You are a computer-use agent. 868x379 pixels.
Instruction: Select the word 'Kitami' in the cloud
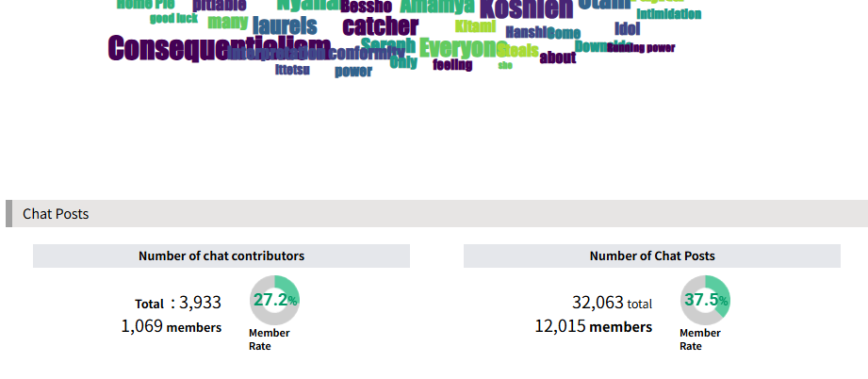click(475, 26)
